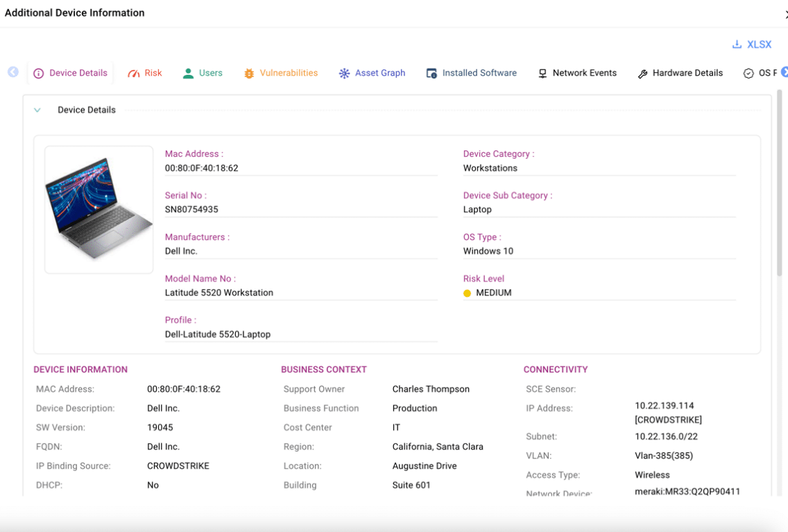
Task: Open the Installed Software tab
Action: coord(479,73)
